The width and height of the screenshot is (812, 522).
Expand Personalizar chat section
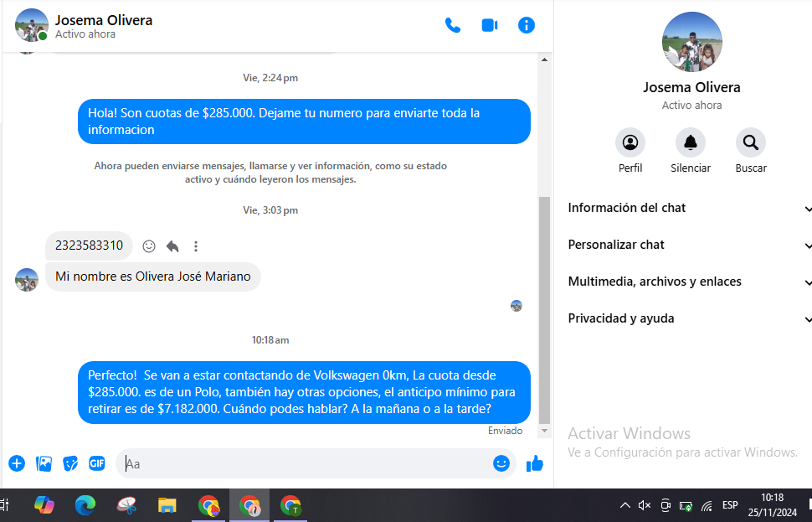(x=689, y=245)
